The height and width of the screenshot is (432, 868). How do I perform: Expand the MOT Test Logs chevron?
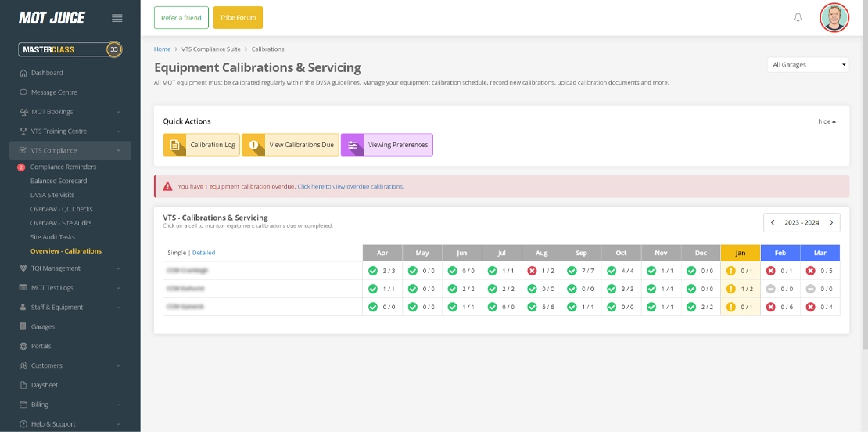coord(118,288)
